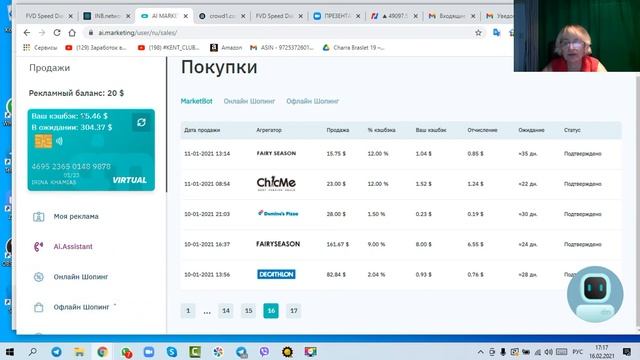Open Онлайн Шопинг in the sidebar menu
This screenshot has width=640, height=360.
click(x=81, y=277)
